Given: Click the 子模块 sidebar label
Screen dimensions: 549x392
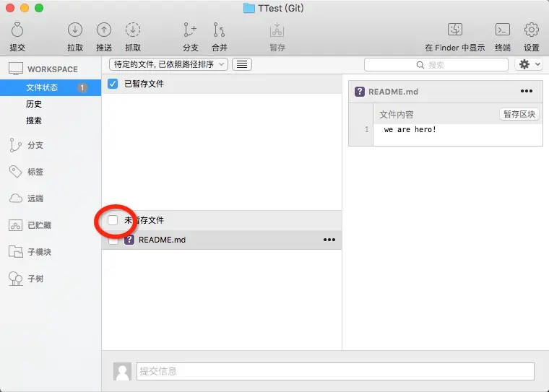Looking at the screenshot, I should coord(39,252).
